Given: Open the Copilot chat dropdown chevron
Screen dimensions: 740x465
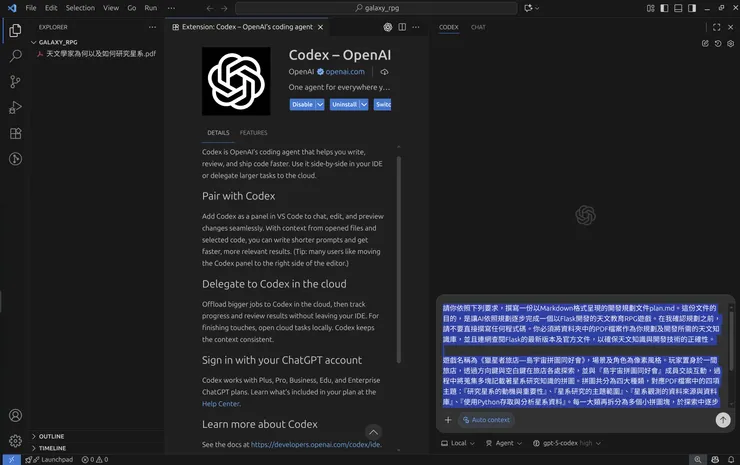Looking at the screenshot, I should point(537,8).
